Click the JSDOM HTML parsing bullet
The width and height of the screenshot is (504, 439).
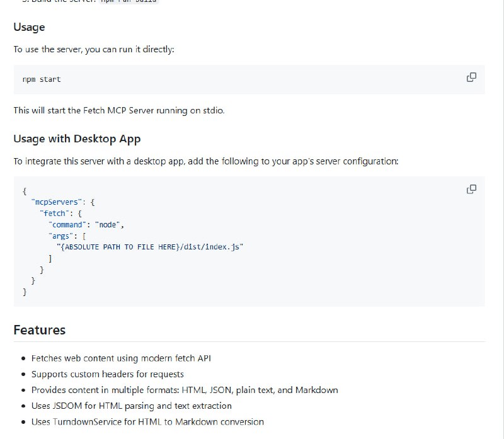tap(131, 406)
